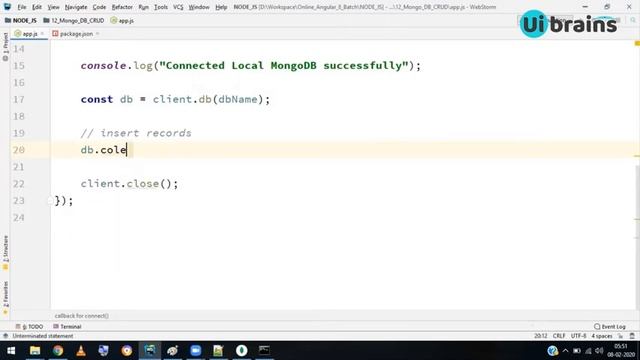Change CRLF line separator setting

tap(559, 336)
